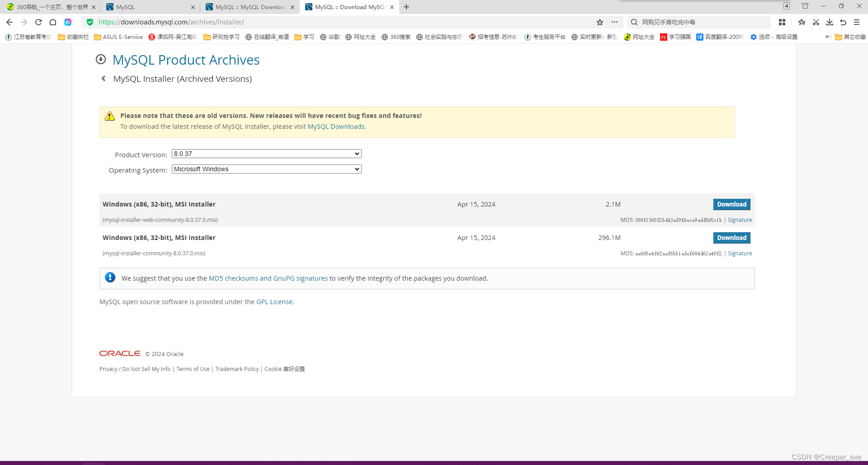The image size is (868, 465).
Task: Open the favorites list star icon
Action: tap(802, 22)
